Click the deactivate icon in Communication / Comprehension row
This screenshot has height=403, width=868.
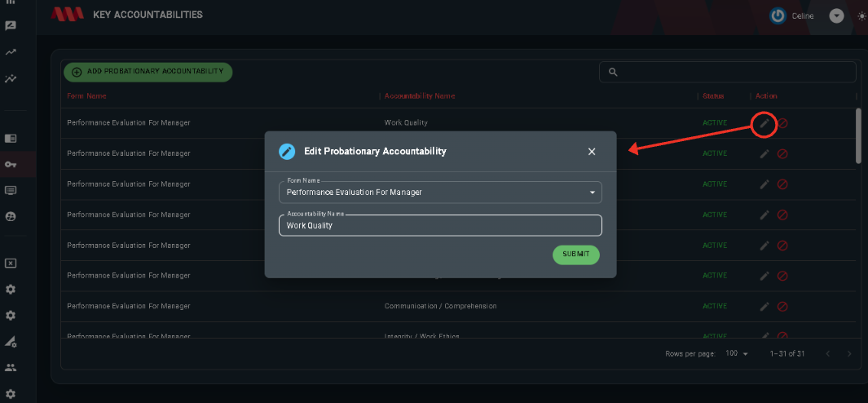point(782,306)
